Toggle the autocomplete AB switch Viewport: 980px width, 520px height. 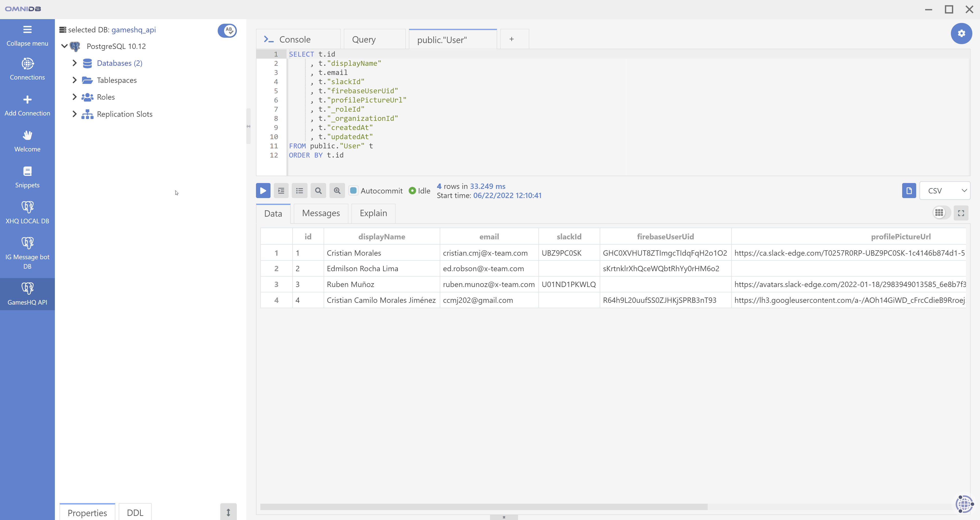(227, 30)
